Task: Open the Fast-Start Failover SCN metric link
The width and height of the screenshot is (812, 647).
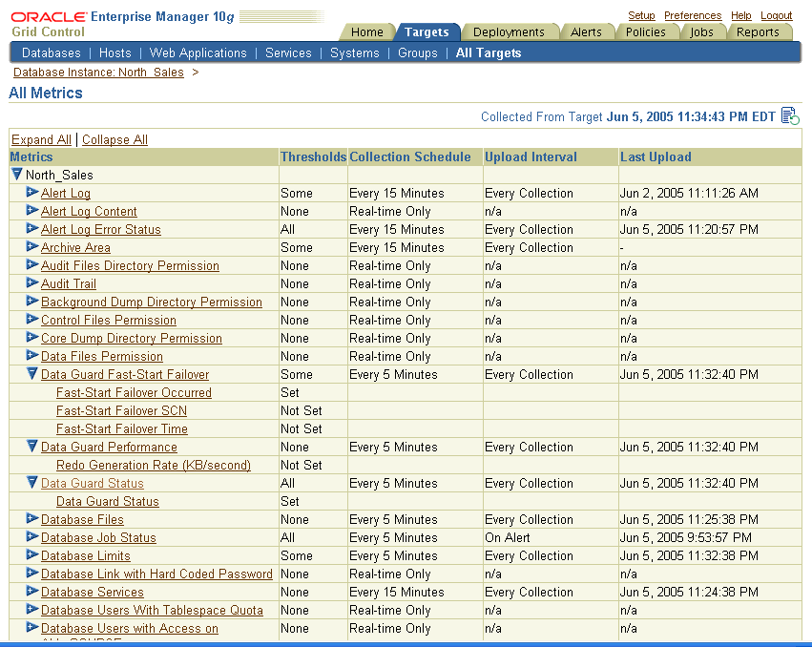Action: pyautogui.click(x=121, y=410)
